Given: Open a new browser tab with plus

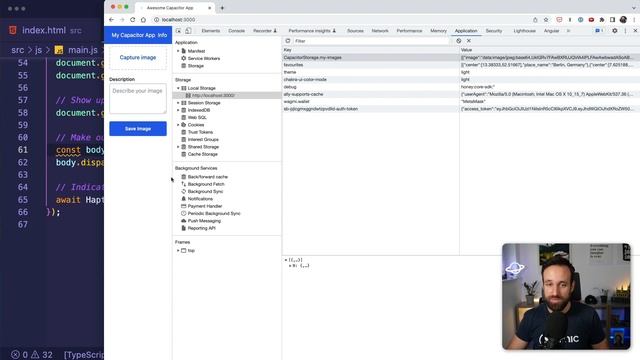Looking at the screenshot, I should pos(222,8).
